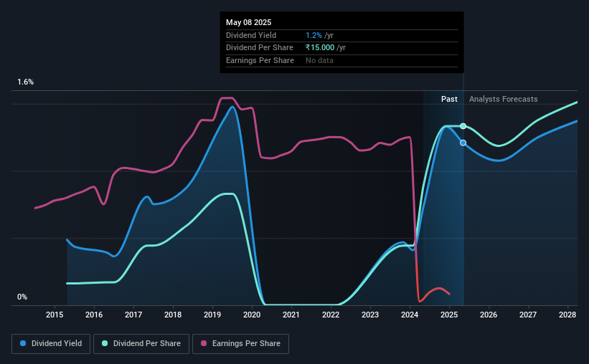Screen dimensions: 589x364
Task: Click the 2016 x-axis label
Action: [x=94, y=315]
